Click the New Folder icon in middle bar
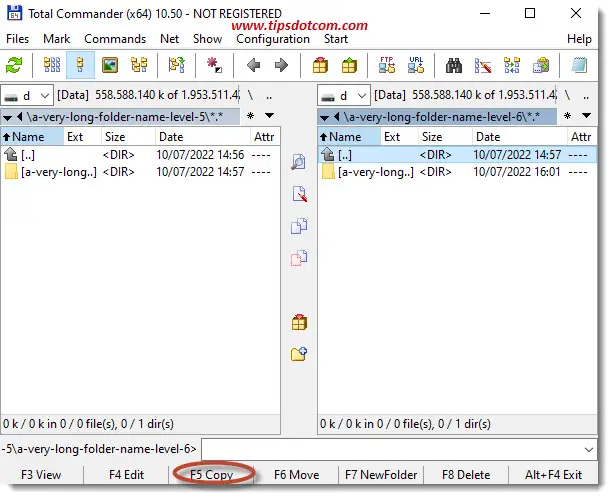Screen dimensions: 613x499 [x=299, y=354]
